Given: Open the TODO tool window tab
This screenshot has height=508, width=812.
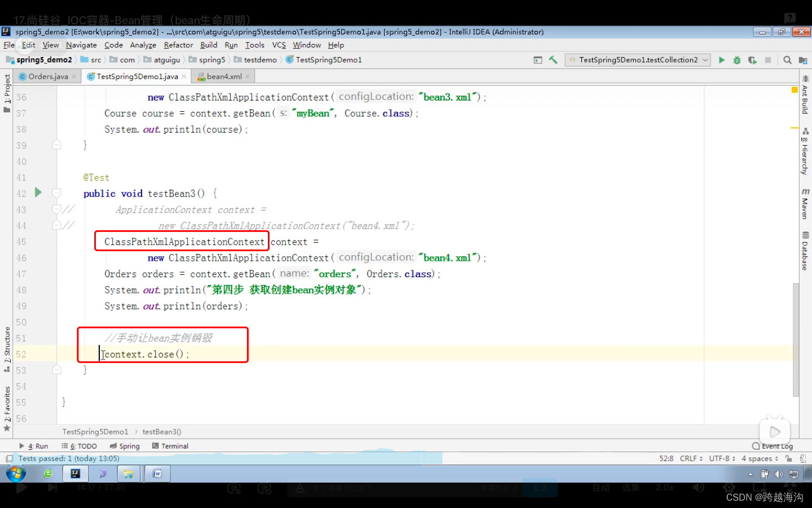Looking at the screenshot, I should [80, 446].
